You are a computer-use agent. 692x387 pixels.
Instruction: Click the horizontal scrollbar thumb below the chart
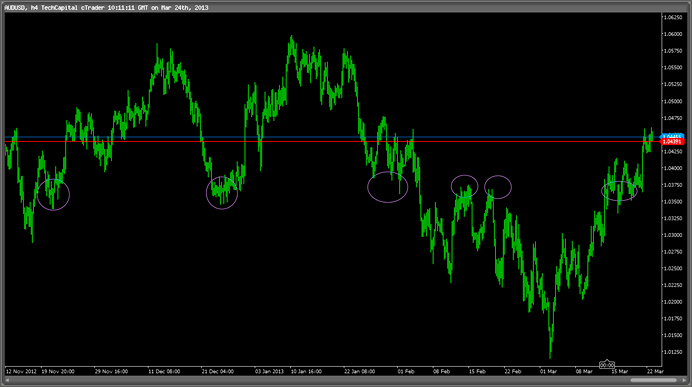[x=653, y=380]
